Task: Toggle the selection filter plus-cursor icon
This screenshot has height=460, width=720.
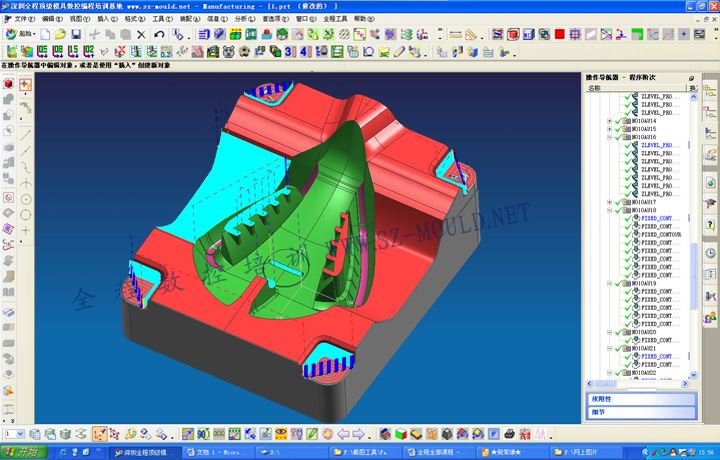Action: 25,84
